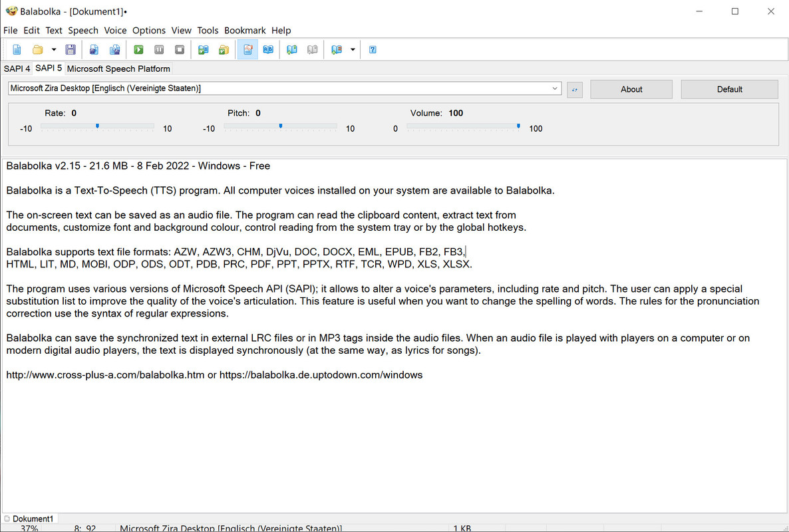Viewport: 789px width, 532px height.
Task: Open the Tools menu
Action: coord(208,30)
